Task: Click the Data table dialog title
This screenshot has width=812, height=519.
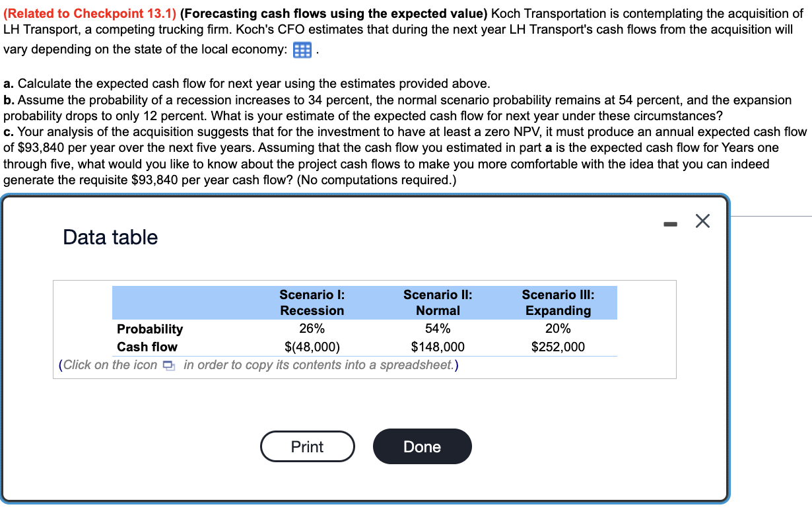Action: pyautogui.click(x=110, y=237)
